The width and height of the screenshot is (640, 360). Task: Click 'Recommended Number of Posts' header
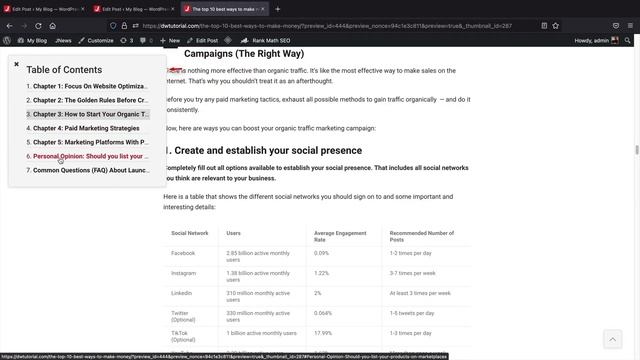click(422, 236)
